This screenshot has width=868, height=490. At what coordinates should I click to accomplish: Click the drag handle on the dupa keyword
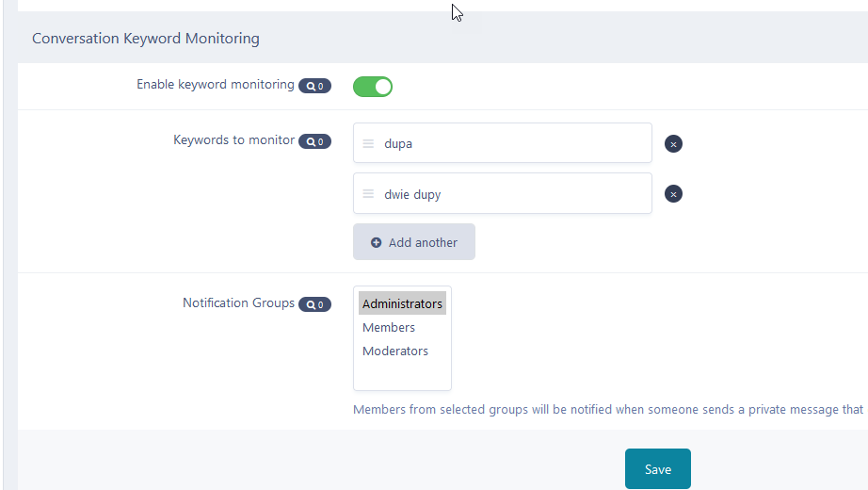[x=368, y=144]
